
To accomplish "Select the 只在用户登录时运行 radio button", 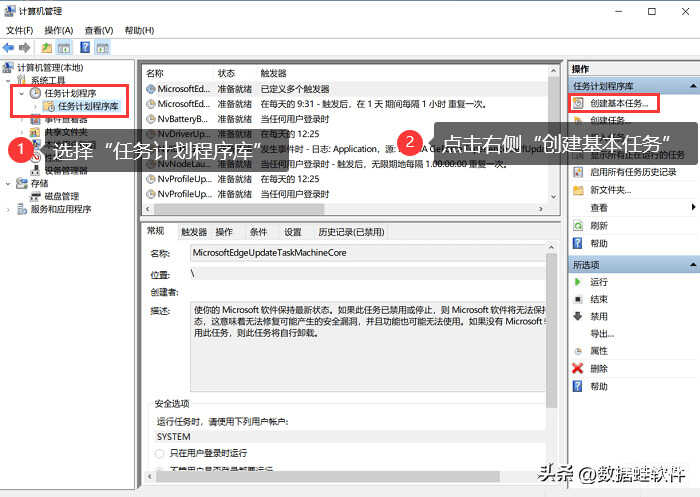I will [x=160, y=454].
